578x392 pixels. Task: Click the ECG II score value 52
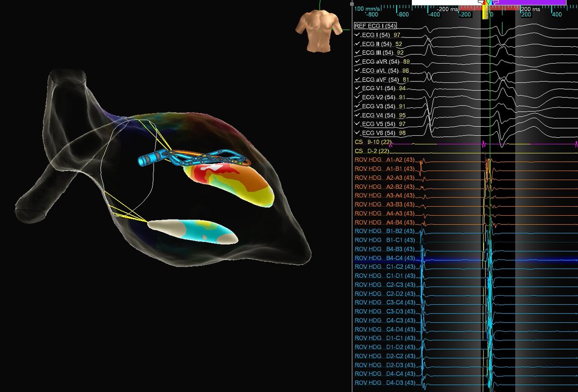click(x=399, y=44)
